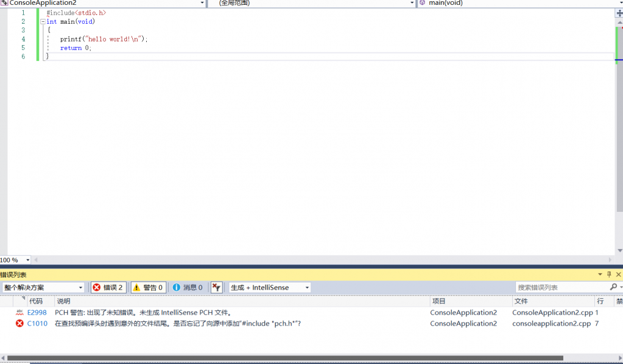Click the member icon beside main(void)
Viewport: 623px width, 364px height.
pyautogui.click(x=423, y=3)
